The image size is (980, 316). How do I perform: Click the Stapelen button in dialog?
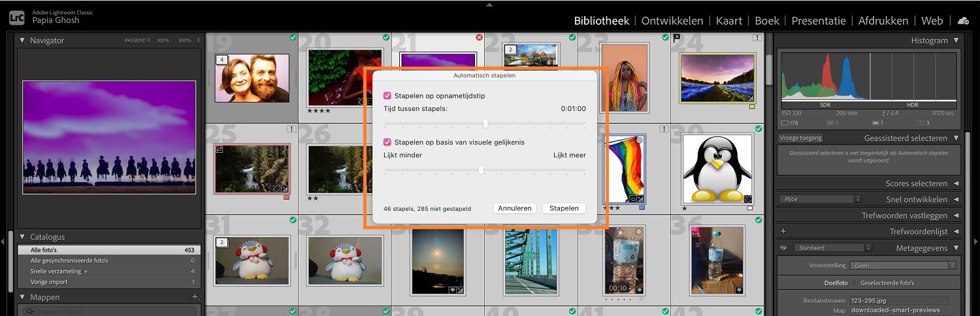564,209
